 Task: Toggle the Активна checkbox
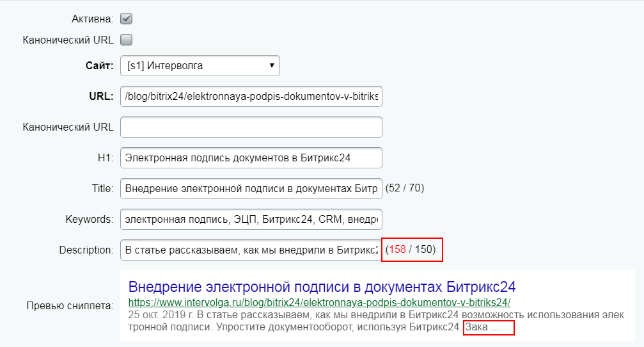(126, 19)
